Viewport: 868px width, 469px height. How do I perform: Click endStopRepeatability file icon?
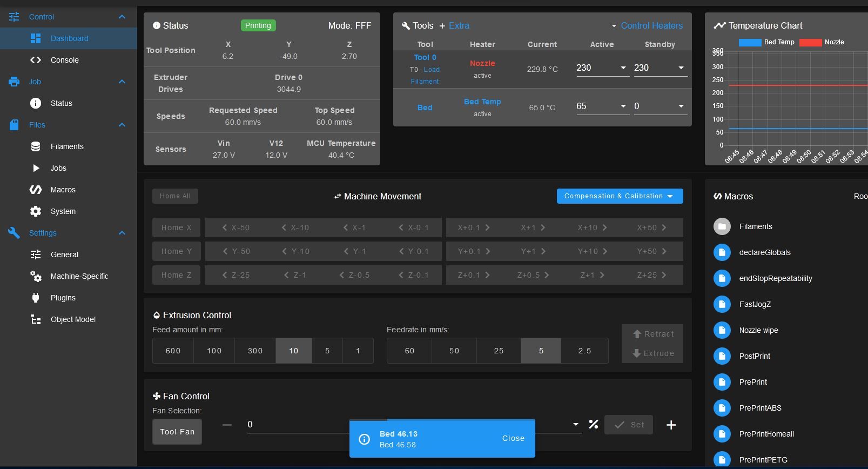click(722, 278)
